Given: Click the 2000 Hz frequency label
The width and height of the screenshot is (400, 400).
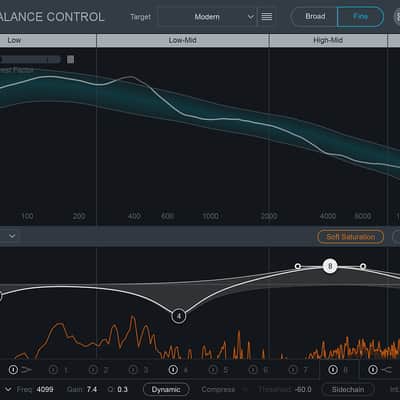Looking at the screenshot, I should pos(269,216).
